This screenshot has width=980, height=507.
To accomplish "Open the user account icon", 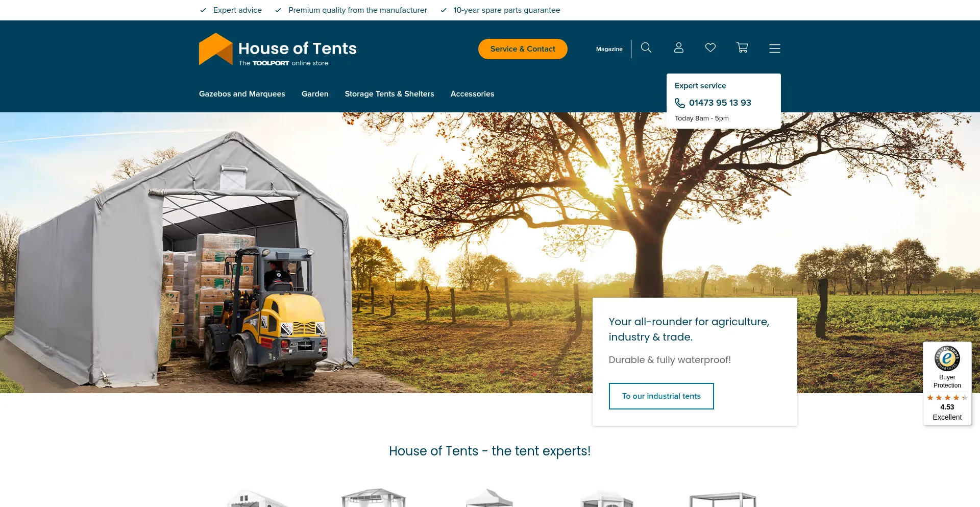I will [678, 48].
